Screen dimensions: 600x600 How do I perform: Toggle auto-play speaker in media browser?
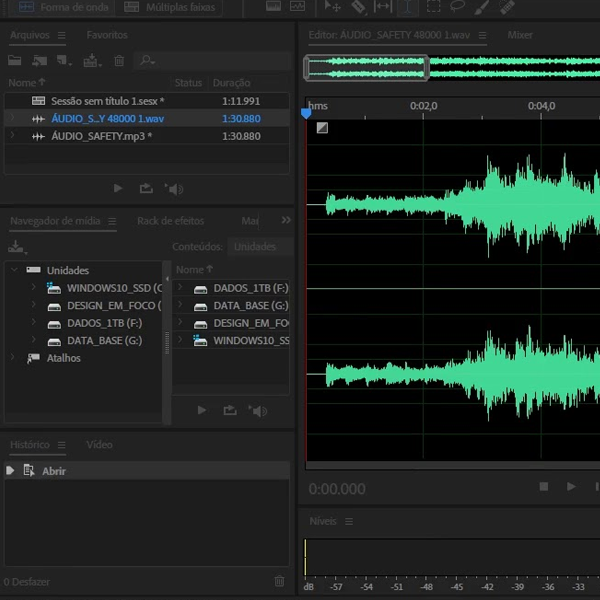(259, 410)
